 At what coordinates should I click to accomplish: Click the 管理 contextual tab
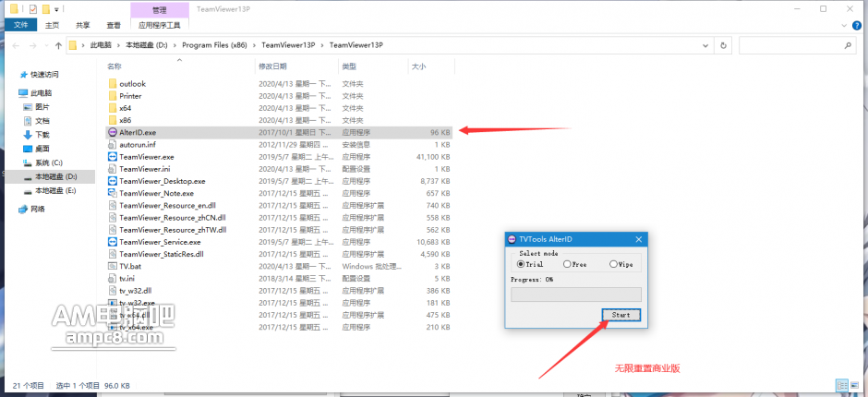(160, 9)
